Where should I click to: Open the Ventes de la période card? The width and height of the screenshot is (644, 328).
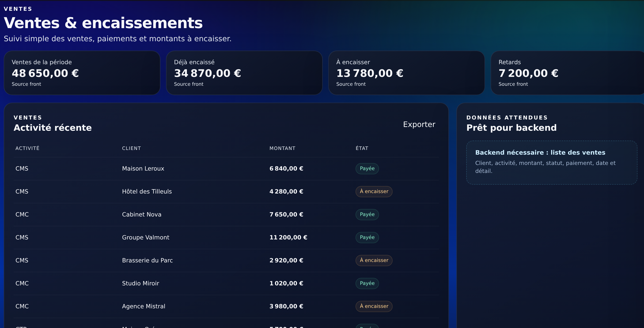click(x=82, y=73)
